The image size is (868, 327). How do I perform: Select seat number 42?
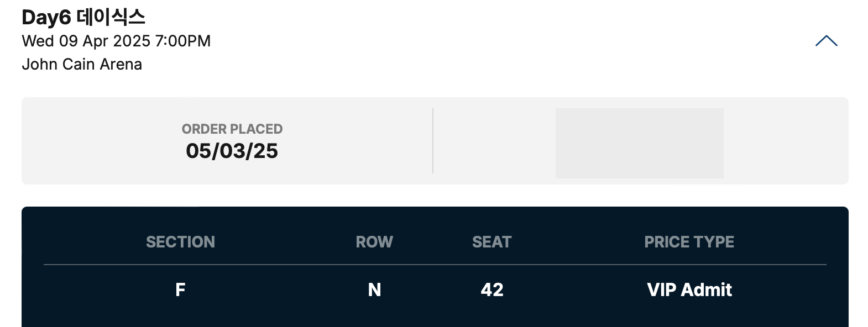coord(491,290)
